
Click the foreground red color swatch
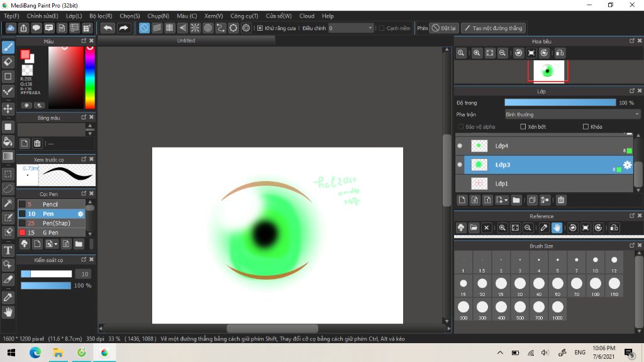(25, 55)
